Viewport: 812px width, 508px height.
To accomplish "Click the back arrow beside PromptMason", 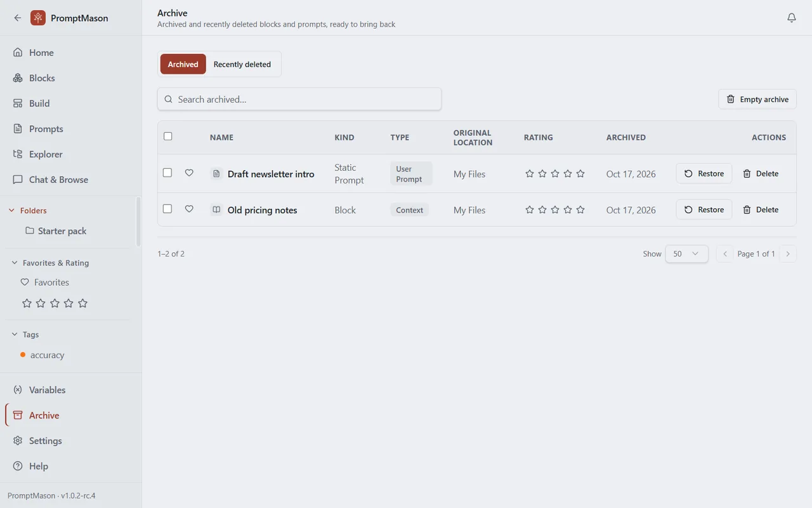I will tap(18, 18).
